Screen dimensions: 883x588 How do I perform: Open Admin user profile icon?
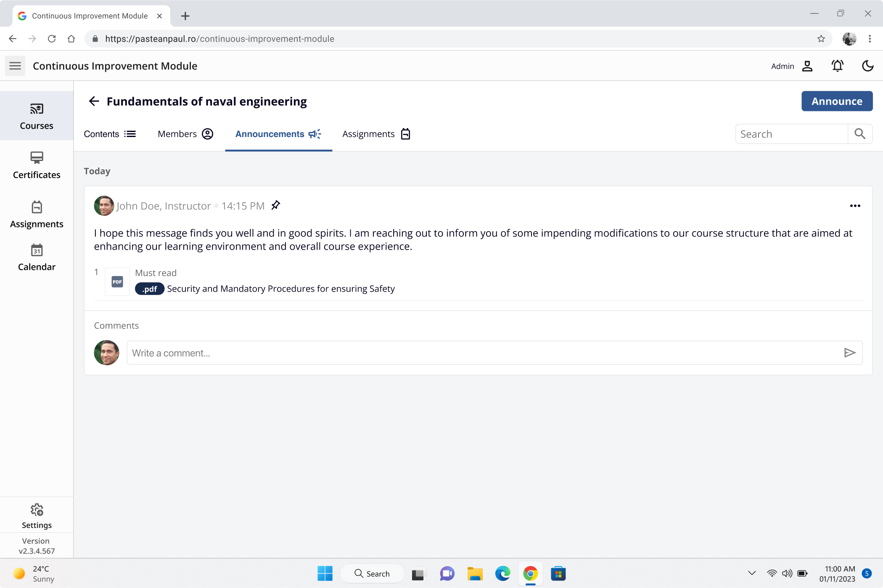807,66
